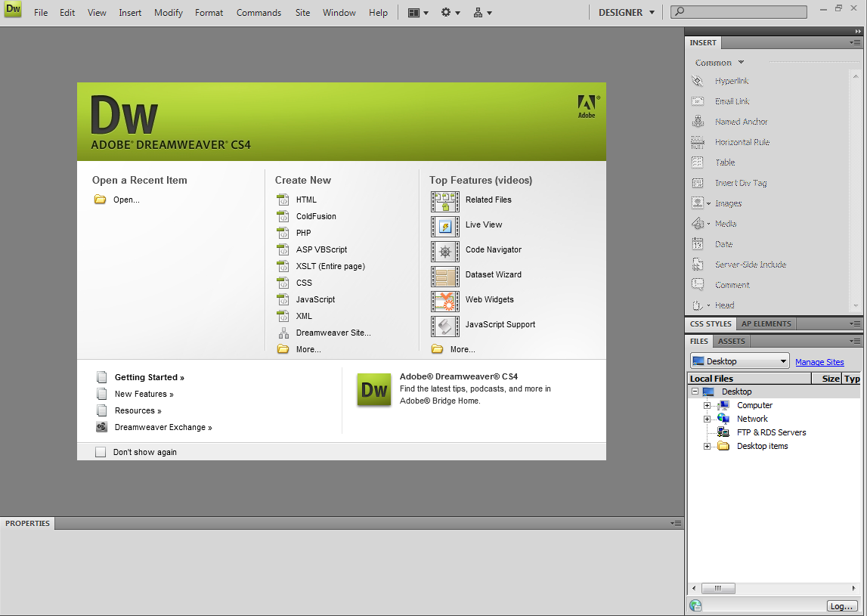Open the Window menu
Screen dimensions: 867x616
pos(339,13)
